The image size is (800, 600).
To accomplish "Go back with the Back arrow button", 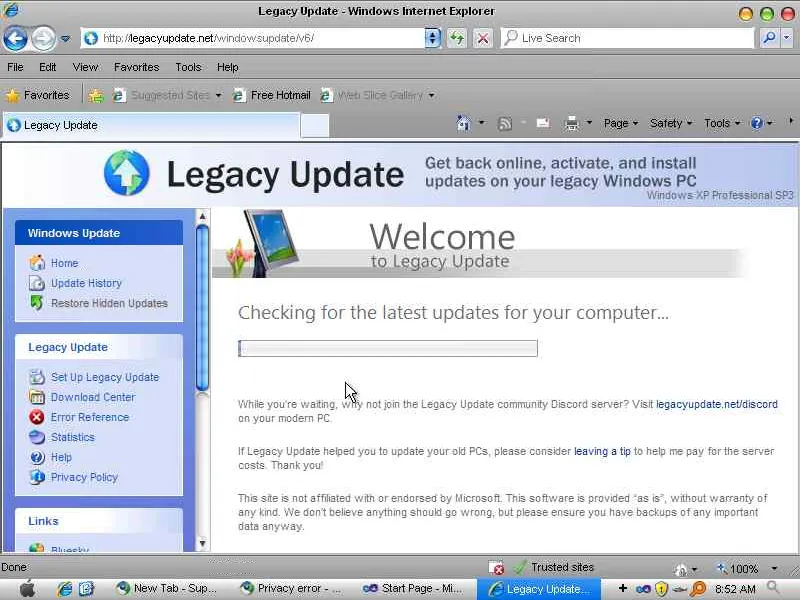I will coord(15,38).
